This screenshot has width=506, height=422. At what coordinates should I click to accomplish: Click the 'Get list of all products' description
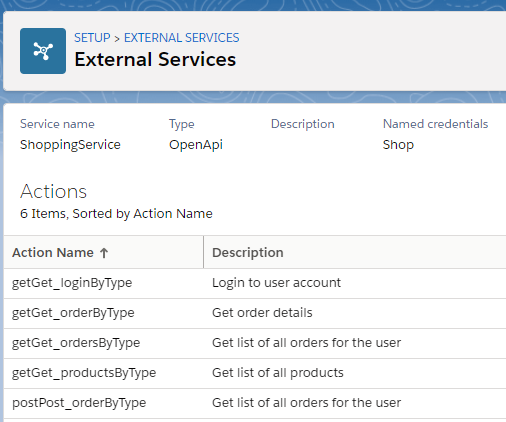click(278, 373)
